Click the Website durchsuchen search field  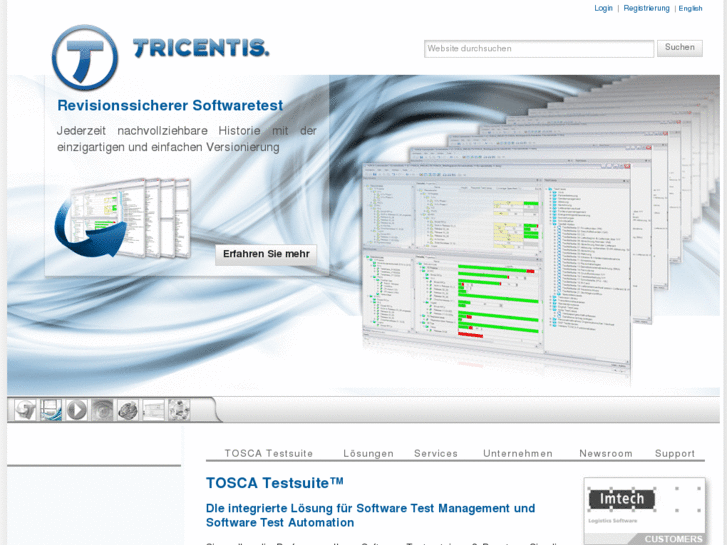[x=539, y=49]
